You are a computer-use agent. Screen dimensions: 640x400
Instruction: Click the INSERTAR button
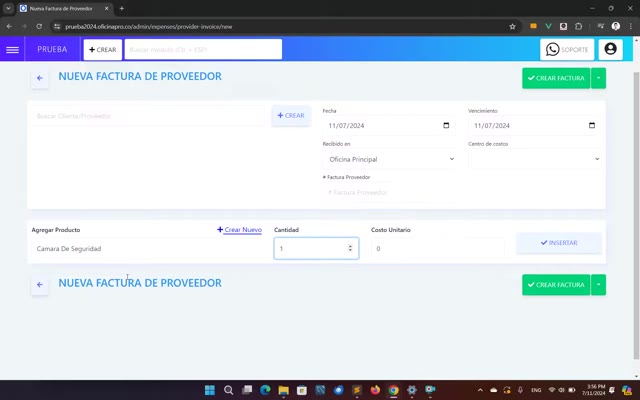click(559, 243)
